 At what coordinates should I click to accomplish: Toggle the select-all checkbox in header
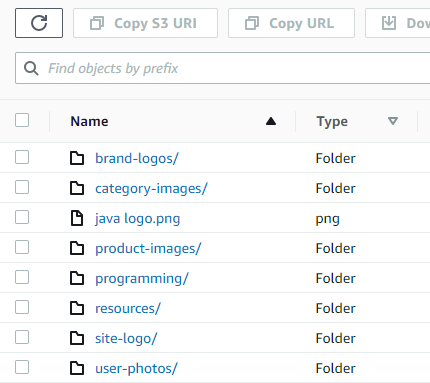tap(22, 120)
